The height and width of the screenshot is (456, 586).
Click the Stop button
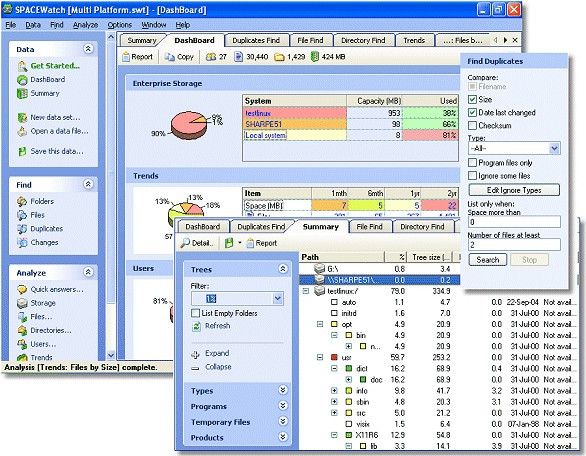tap(530, 260)
